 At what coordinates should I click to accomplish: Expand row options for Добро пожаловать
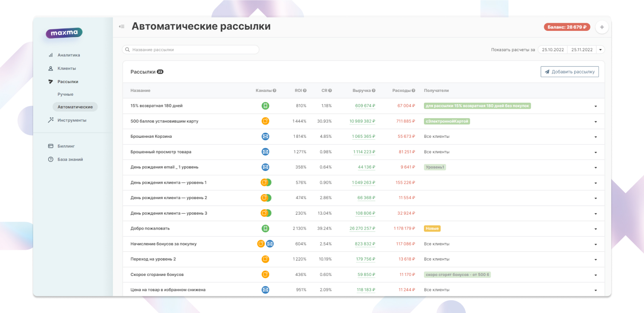pos(595,229)
